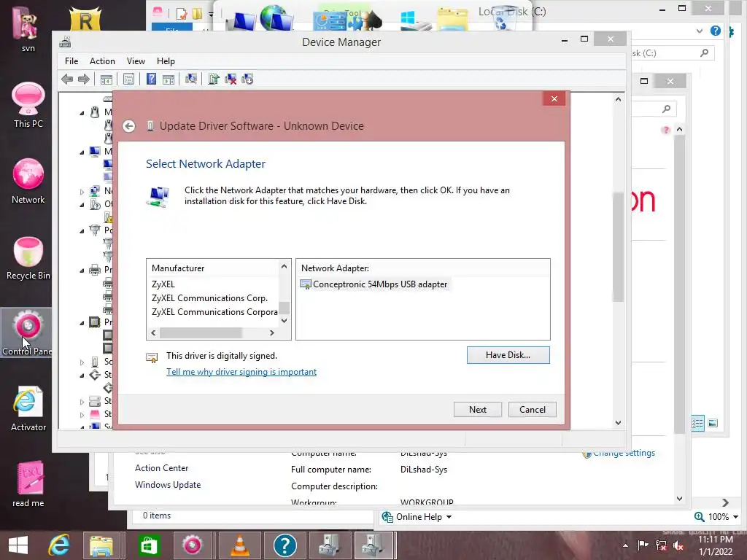
Task: Click Device Manager tree scroll up arrow
Action: tap(618, 99)
